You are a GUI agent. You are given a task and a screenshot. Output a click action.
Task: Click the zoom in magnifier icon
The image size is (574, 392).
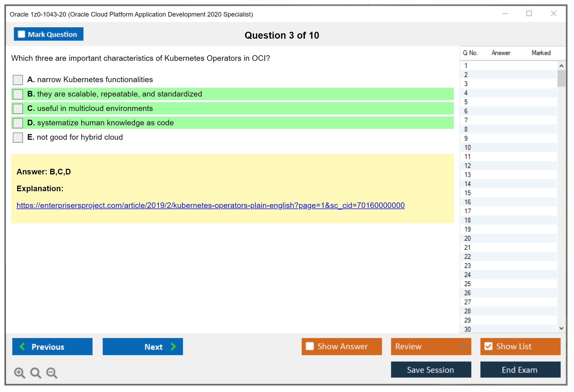(19, 373)
